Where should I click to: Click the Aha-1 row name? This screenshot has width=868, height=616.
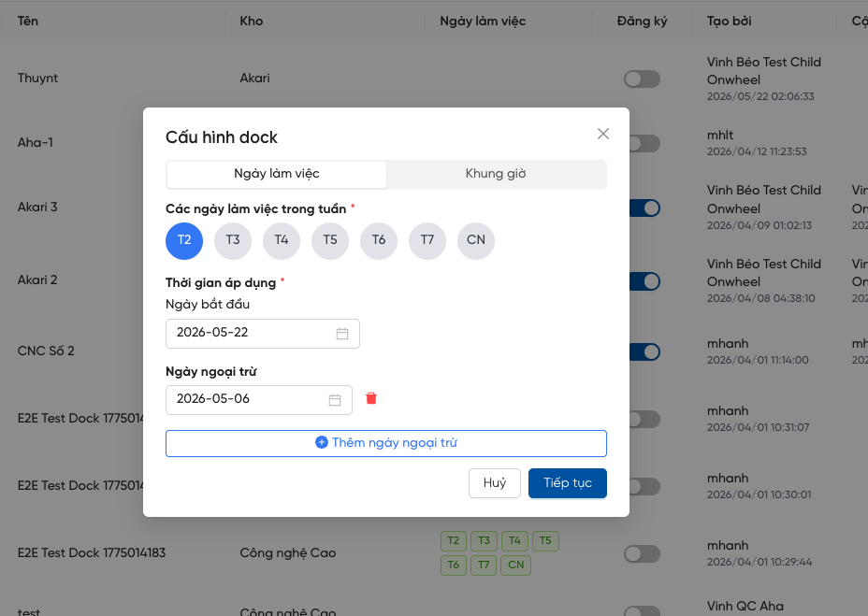click(x=35, y=143)
